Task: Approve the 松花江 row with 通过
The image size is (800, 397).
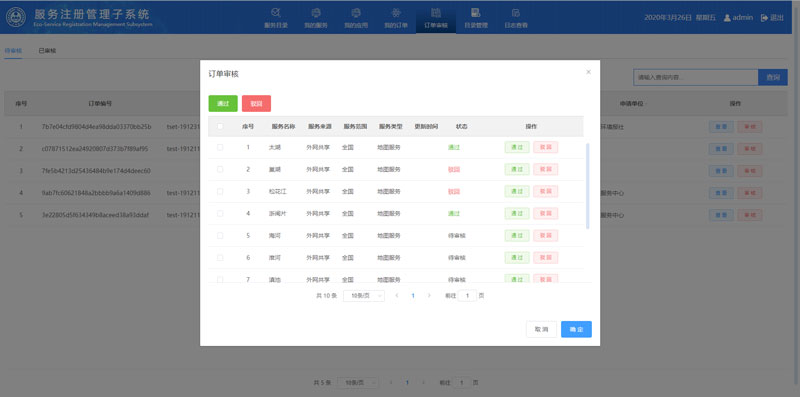Action: pyautogui.click(x=517, y=191)
